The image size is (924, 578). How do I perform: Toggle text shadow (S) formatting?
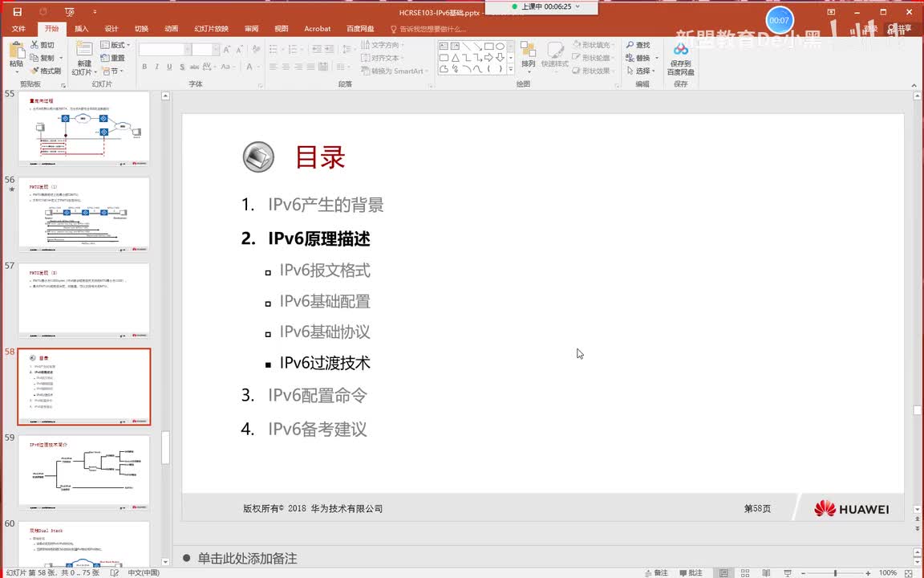click(x=182, y=67)
